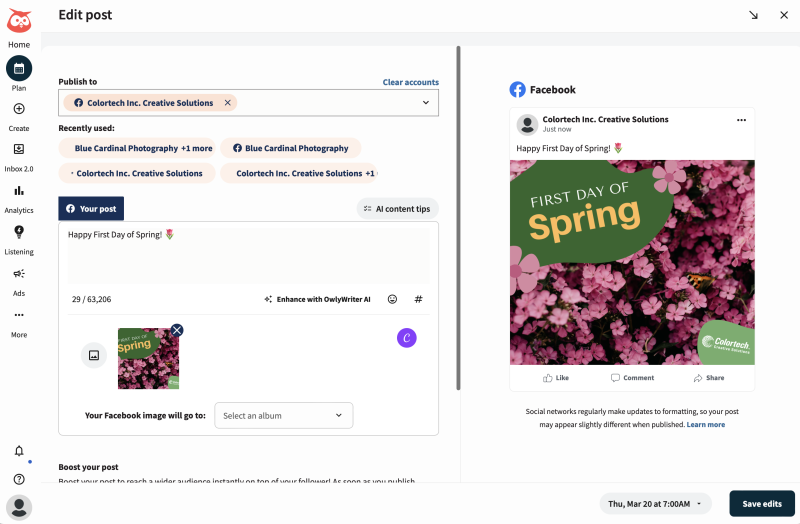Click Share in the Facebook preview
This screenshot has height=524, width=800.
(x=709, y=378)
